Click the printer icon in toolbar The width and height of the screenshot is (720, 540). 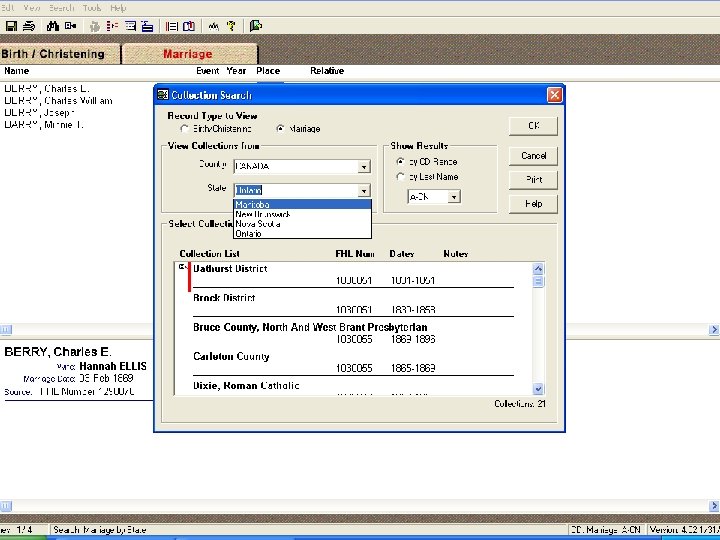click(x=29, y=26)
